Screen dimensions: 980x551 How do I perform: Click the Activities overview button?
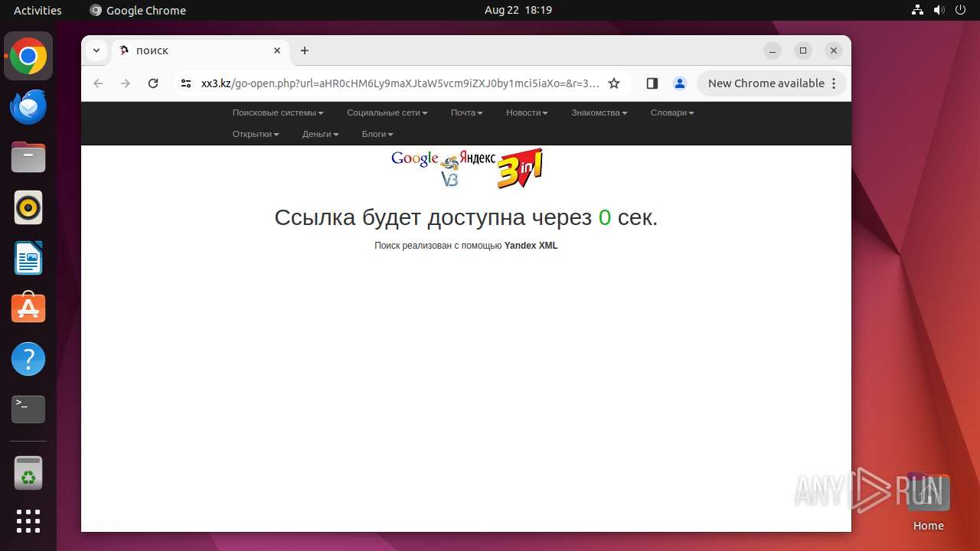coord(38,10)
